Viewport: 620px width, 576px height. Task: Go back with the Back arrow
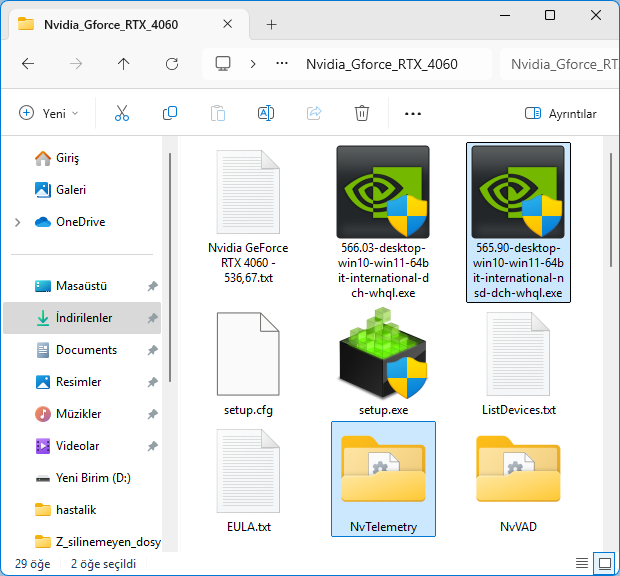pos(28,64)
